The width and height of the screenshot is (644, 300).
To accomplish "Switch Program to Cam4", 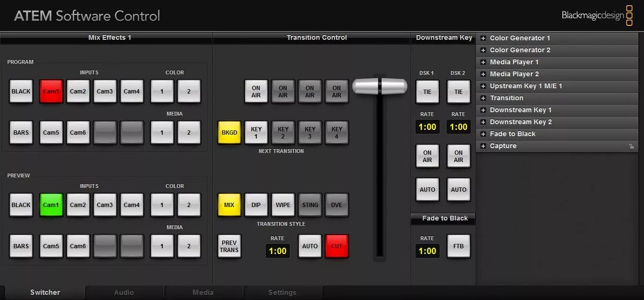I will coord(131,91).
